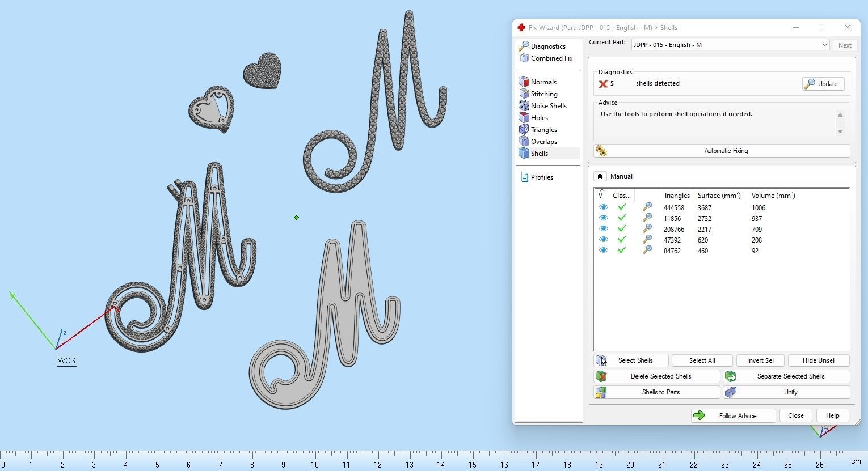Screen dimensions: 868x471
Task: Click the solid stone-studded heart shell
Action: [262, 71]
